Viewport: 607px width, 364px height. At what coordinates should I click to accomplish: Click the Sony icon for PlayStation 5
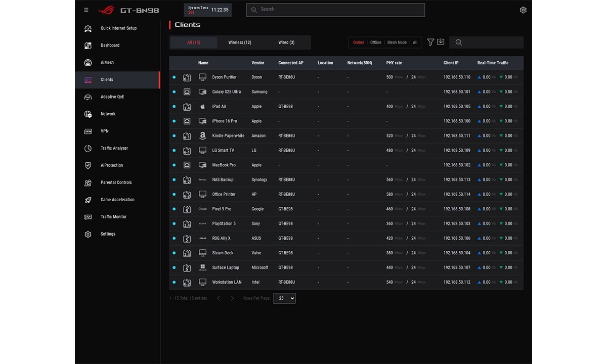[x=202, y=224]
